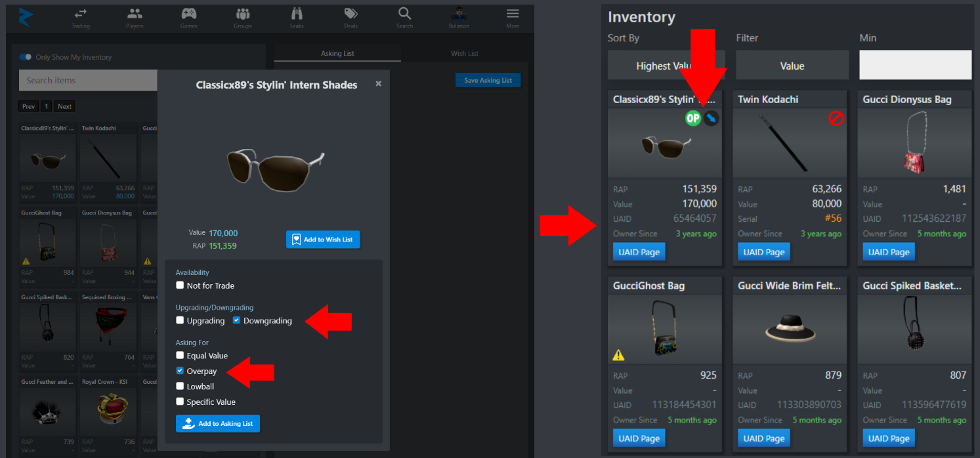Image resolution: width=980 pixels, height=458 pixels.
Task: Open the Highest Value sort dropdown
Action: (664, 66)
